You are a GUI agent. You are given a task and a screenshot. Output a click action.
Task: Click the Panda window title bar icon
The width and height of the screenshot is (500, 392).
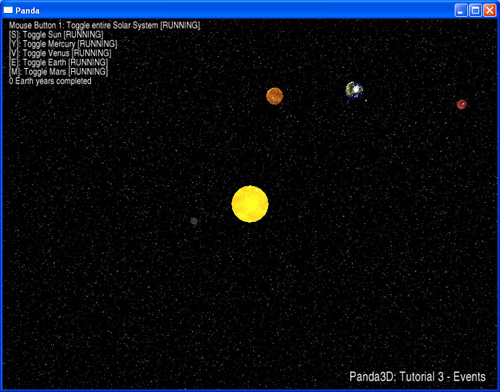click(8, 10)
